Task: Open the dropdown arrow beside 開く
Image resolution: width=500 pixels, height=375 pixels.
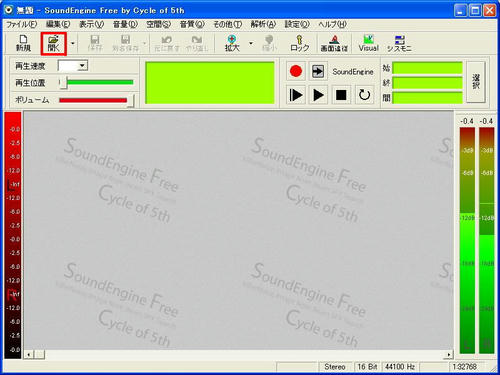Action: tap(72, 43)
